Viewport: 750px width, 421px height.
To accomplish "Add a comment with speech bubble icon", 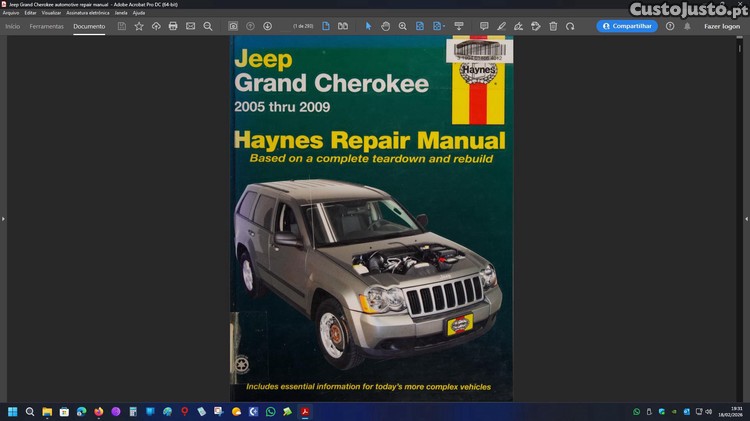I will [484, 26].
